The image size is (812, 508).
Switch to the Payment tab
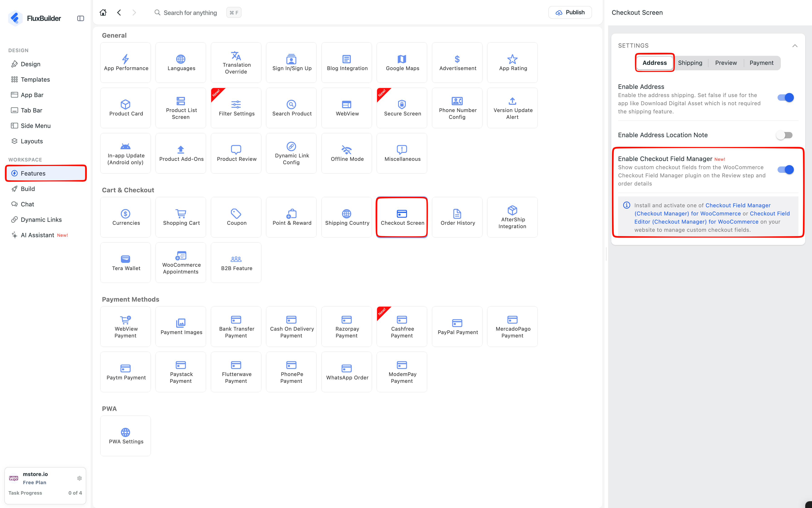[761, 63]
